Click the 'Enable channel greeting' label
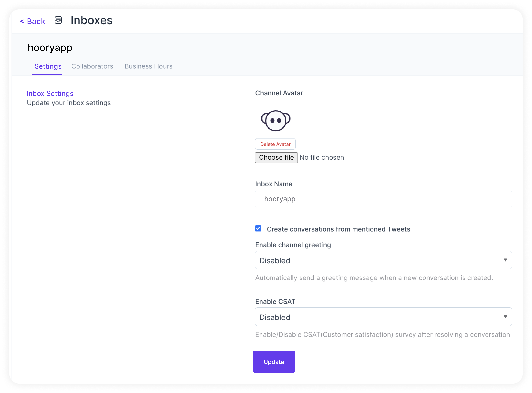Viewport: 532px width, 393px height. (293, 245)
